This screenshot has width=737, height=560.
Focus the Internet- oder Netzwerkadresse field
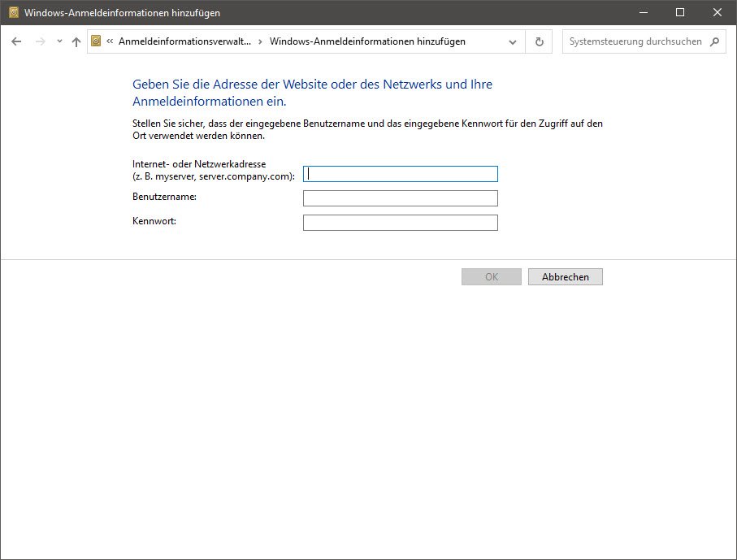(401, 174)
